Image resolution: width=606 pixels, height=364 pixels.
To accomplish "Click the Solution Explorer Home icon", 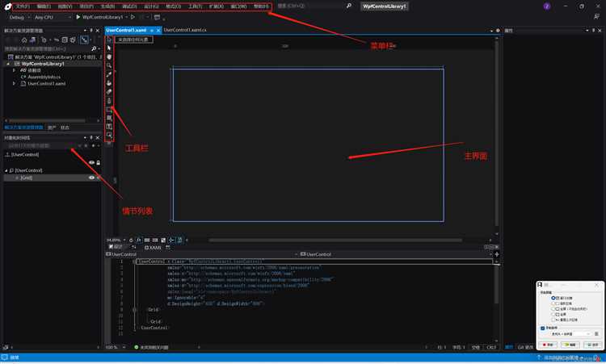I will point(24,40).
